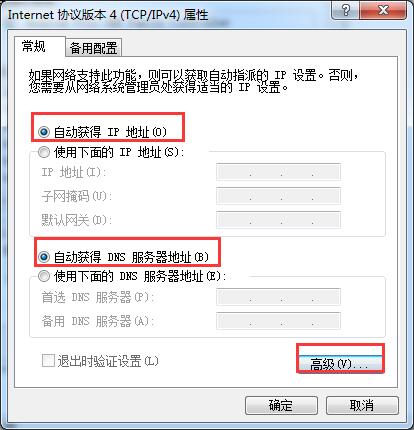This screenshot has height=430, width=414.
Task: Select 使用下面的 IP 地址 radio option
Action: tap(44, 152)
